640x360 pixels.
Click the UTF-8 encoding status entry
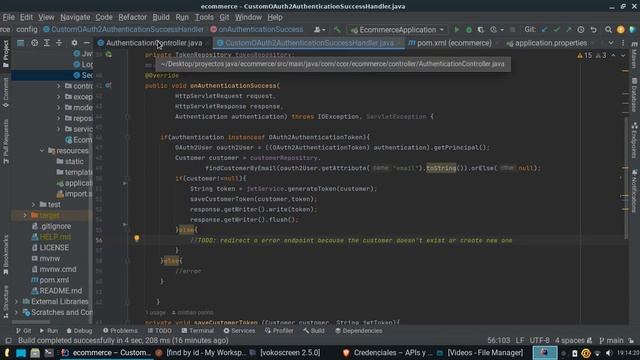pyautogui.click(x=539, y=340)
